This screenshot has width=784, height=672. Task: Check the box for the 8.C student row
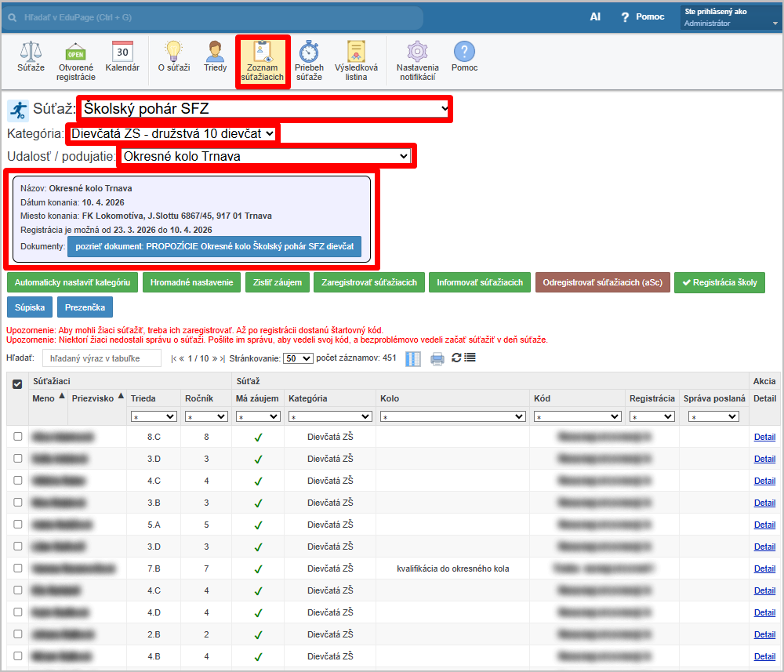[17, 437]
